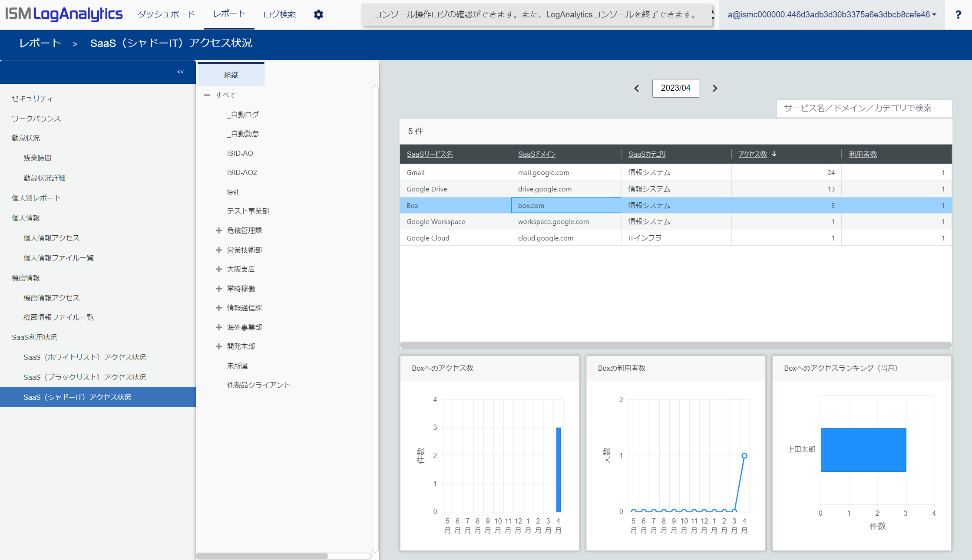The image size is (972, 560).
Task: Open ワークバランス in the sidebar
Action: pos(36,119)
